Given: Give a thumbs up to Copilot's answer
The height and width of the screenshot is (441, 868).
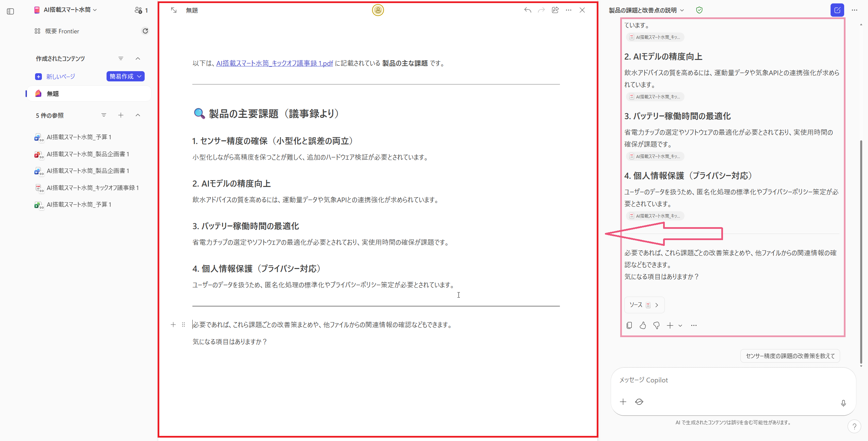Looking at the screenshot, I should tap(642, 325).
